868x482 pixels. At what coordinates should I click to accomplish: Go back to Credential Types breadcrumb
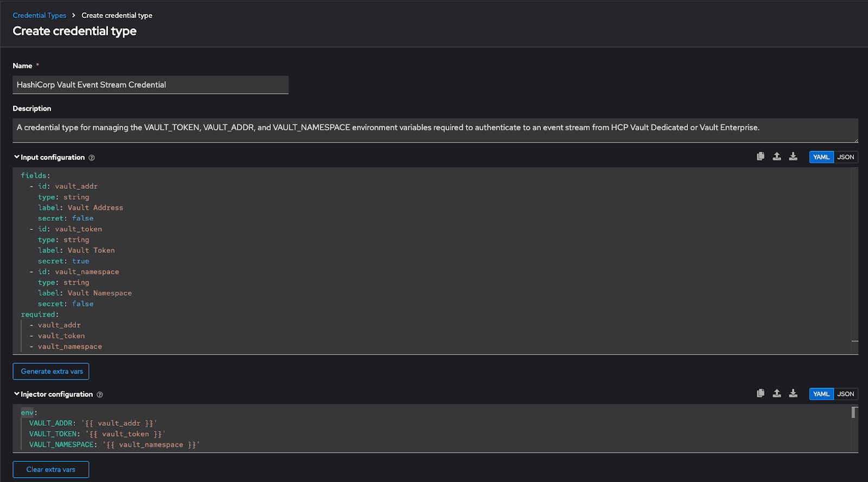coord(39,15)
